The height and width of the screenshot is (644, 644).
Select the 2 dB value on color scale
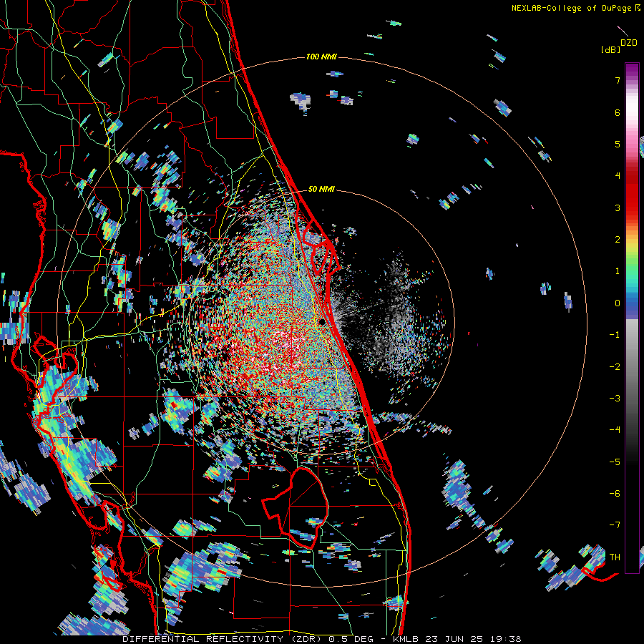pyautogui.click(x=618, y=240)
